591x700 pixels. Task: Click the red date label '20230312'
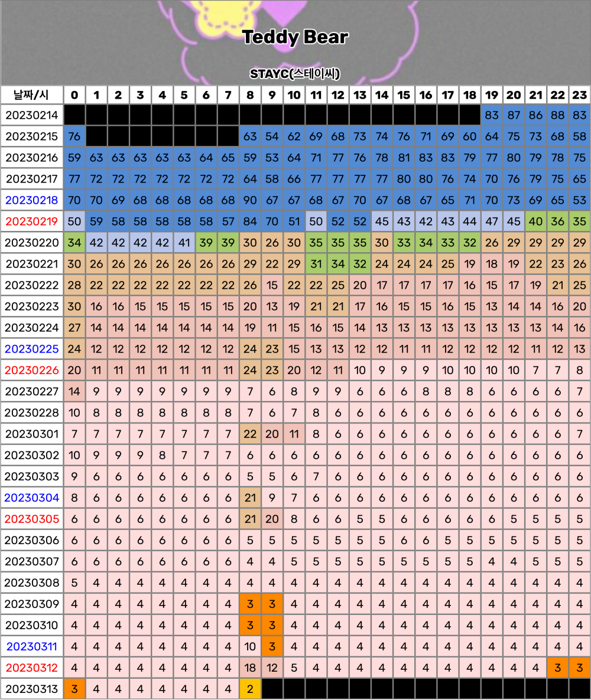pos(32,668)
